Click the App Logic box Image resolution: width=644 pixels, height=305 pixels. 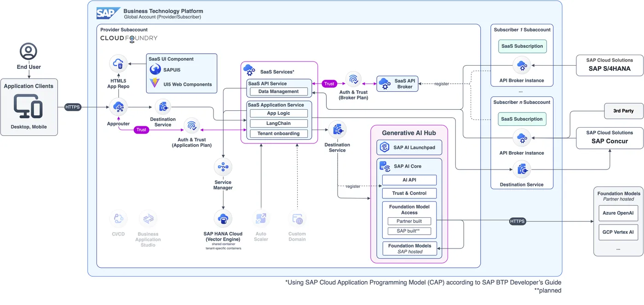pyautogui.click(x=278, y=113)
